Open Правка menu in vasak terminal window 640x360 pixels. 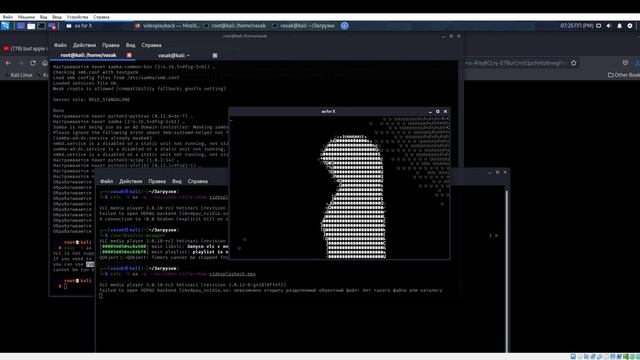coord(157,181)
